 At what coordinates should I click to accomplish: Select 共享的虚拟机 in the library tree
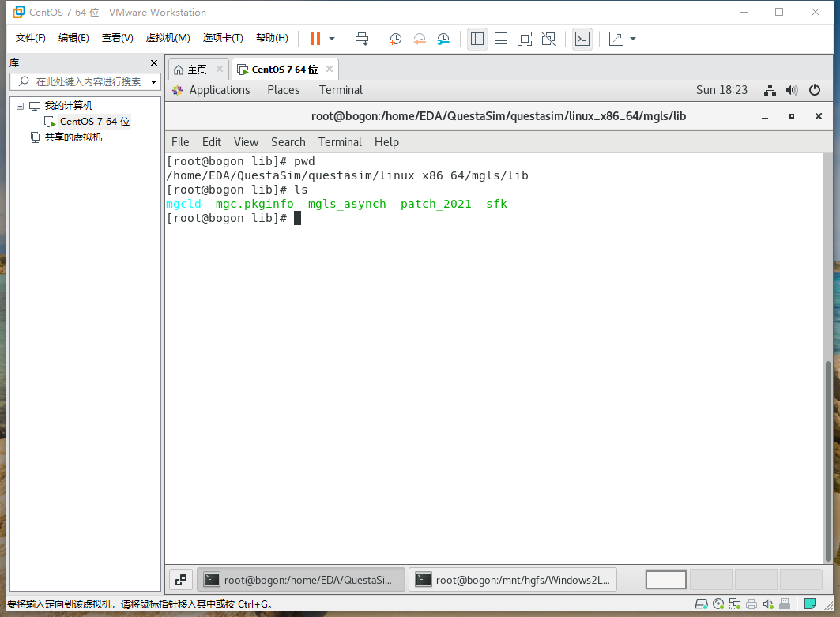(x=73, y=137)
